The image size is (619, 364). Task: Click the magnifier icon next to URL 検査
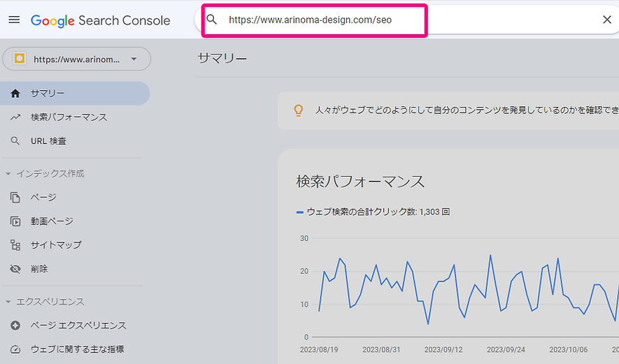click(15, 141)
